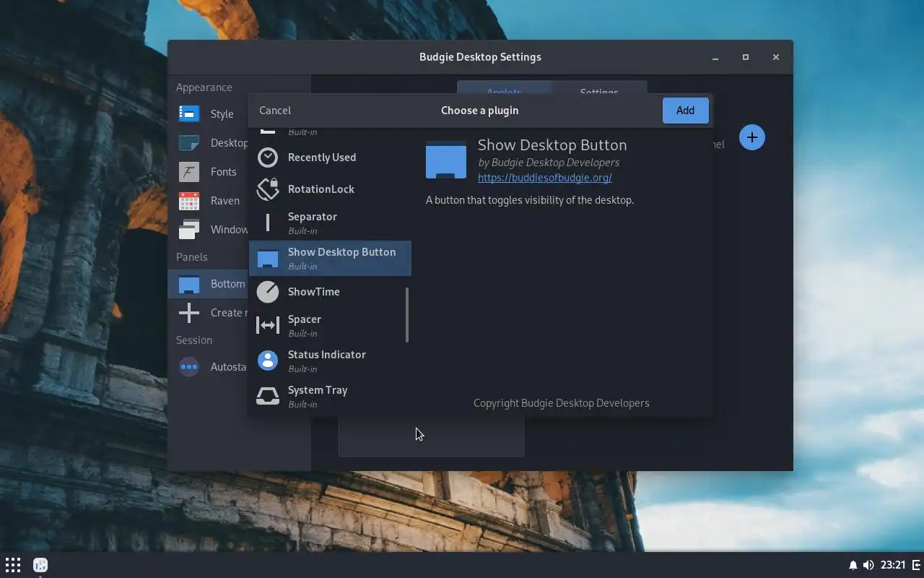Click the ShowTime plugin icon
The width and height of the screenshot is (924, 578).
(x=268, y=292)
